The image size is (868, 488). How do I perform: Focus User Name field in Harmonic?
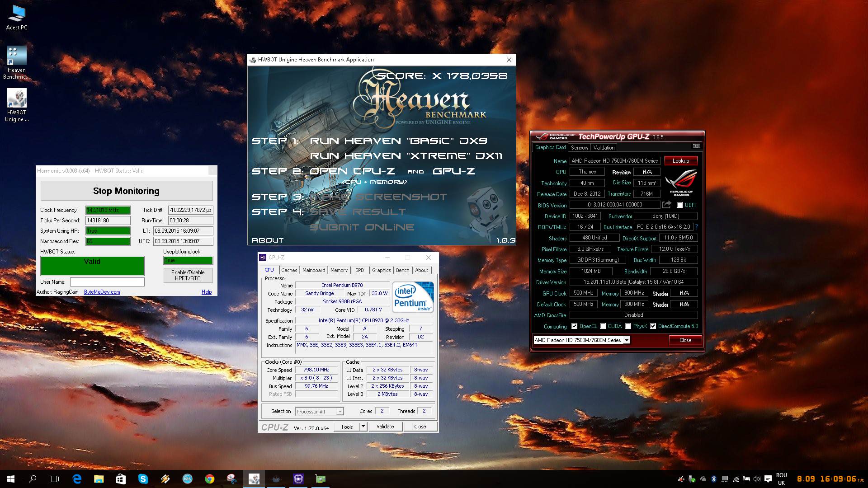click(107, 282)
